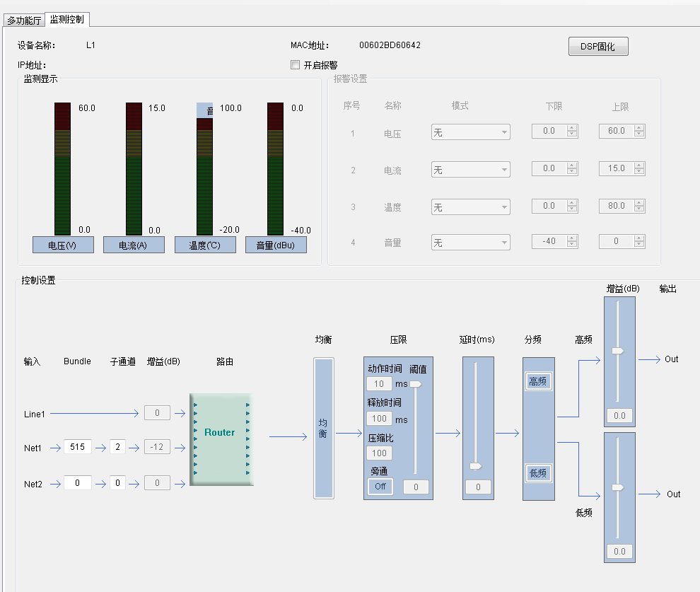The width and height of the screenshot is (700, 592).
Task: Switch to the 多功能厅 tab
Action: pyautogui.click(x=24, y=20)
